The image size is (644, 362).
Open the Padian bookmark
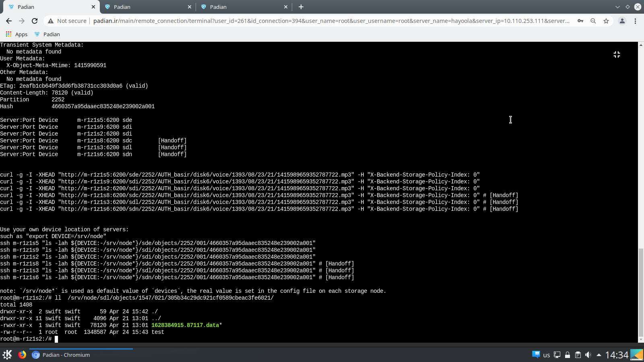(47, 34)
